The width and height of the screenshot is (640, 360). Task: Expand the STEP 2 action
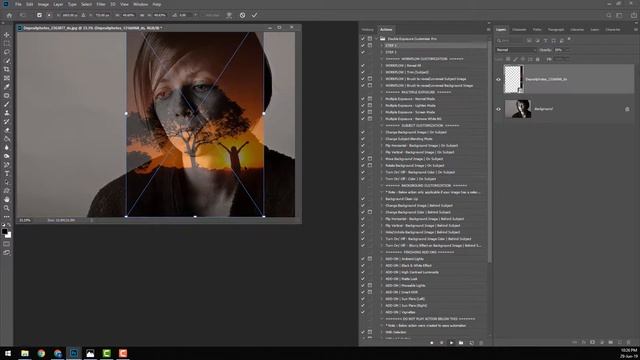click(x=382, y=52)
